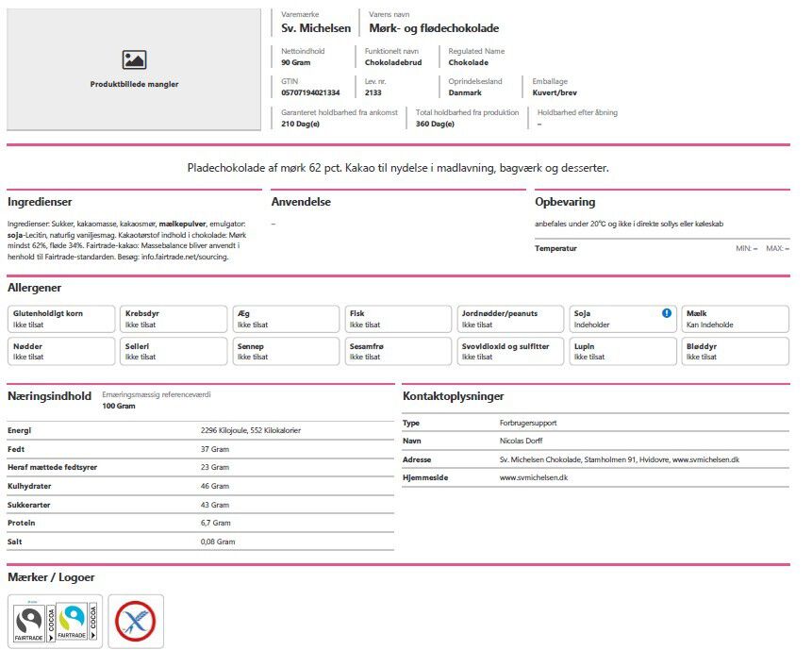Select the Sennep allergen box
This screenshot has width=812, height=650.
pos(286,352)
